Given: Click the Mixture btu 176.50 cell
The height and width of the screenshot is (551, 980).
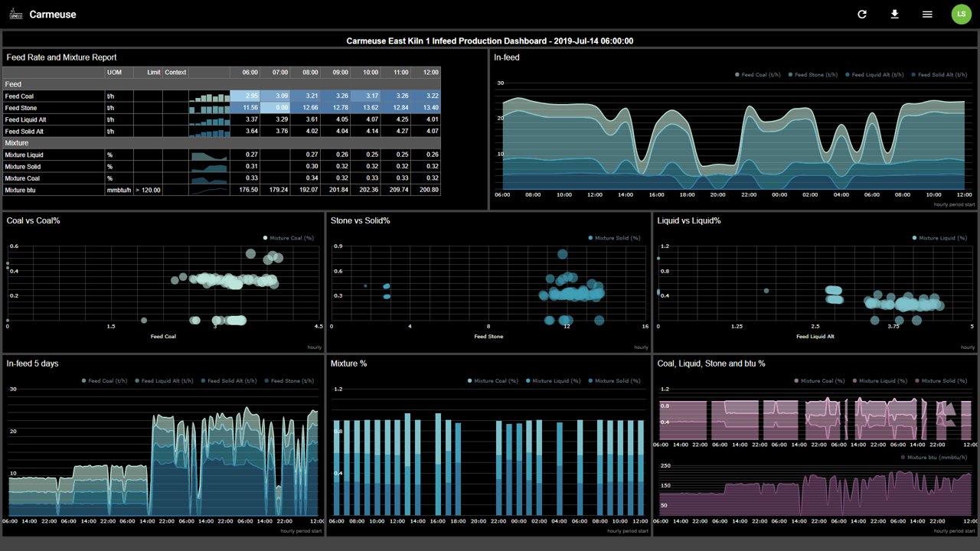Looking at the screenshot, I should tap(245, 190).
